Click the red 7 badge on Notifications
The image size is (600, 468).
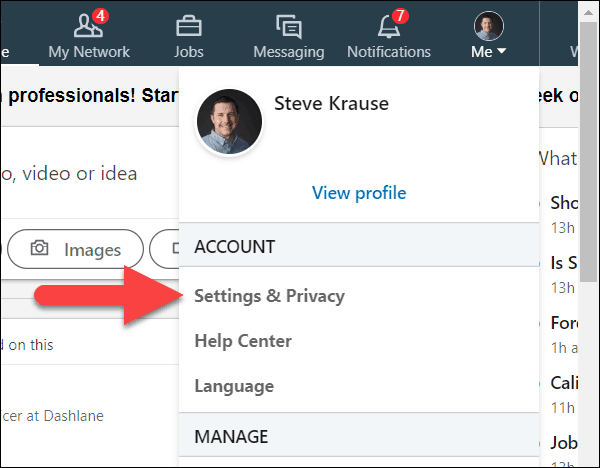[400, 16]
